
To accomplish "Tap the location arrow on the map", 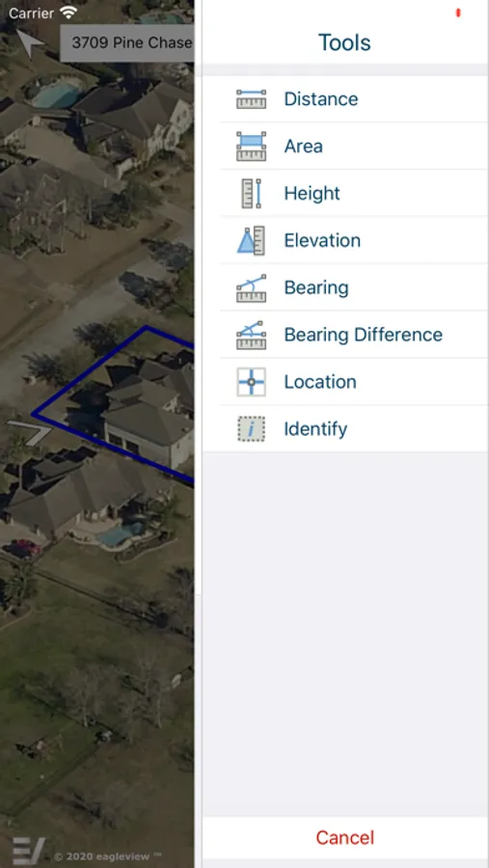I will [30, 42].
